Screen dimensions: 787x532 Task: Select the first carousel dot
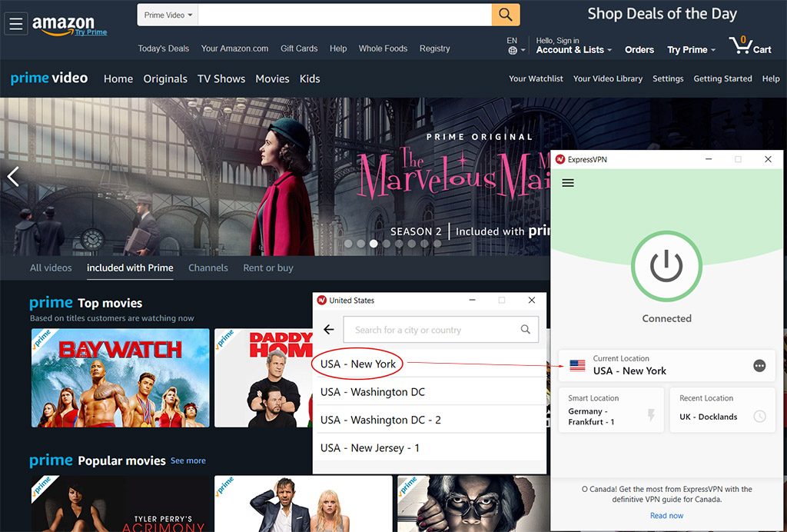[348, 244]
